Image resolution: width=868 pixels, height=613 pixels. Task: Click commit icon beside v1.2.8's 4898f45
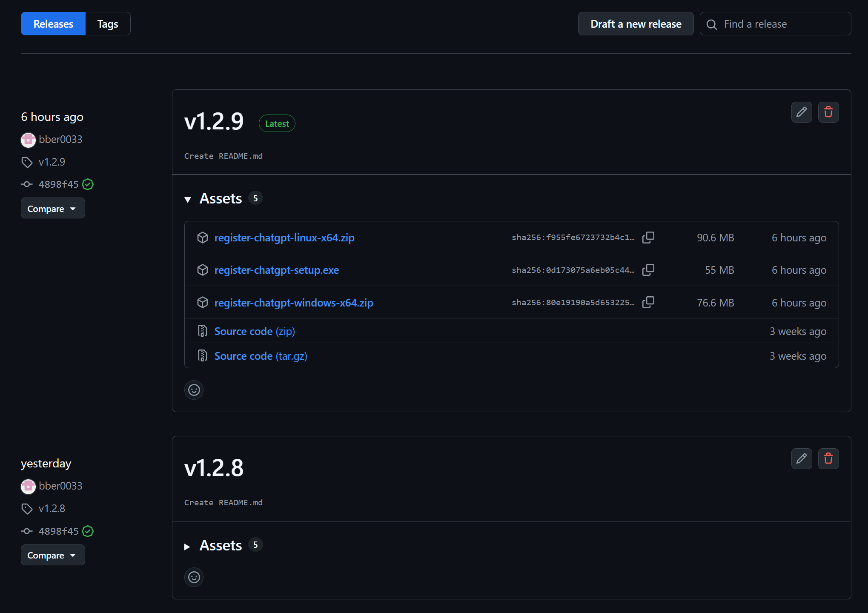click(x=27, y=531)
